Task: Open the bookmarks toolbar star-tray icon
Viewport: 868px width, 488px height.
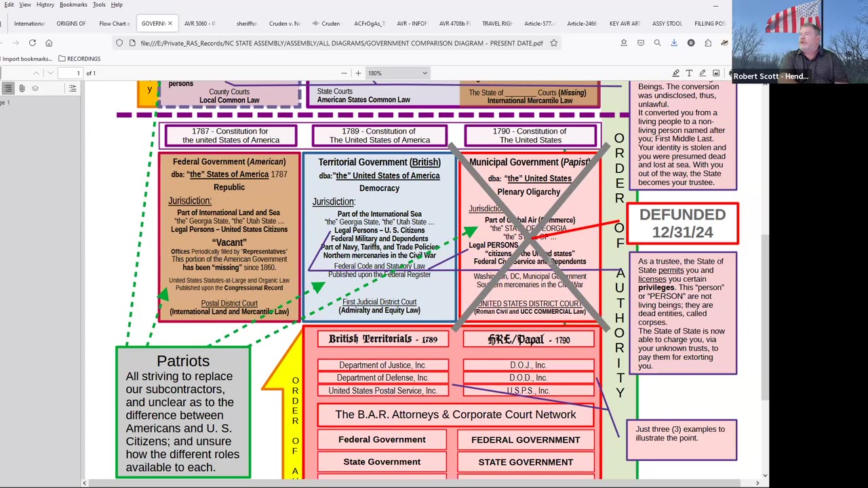Action: [624, 43]
